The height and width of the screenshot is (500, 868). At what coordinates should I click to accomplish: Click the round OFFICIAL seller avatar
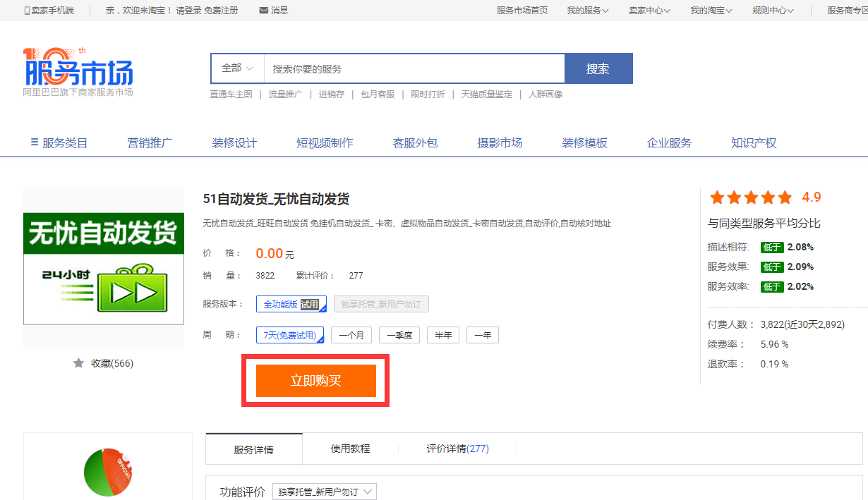[x=108, y=472]
